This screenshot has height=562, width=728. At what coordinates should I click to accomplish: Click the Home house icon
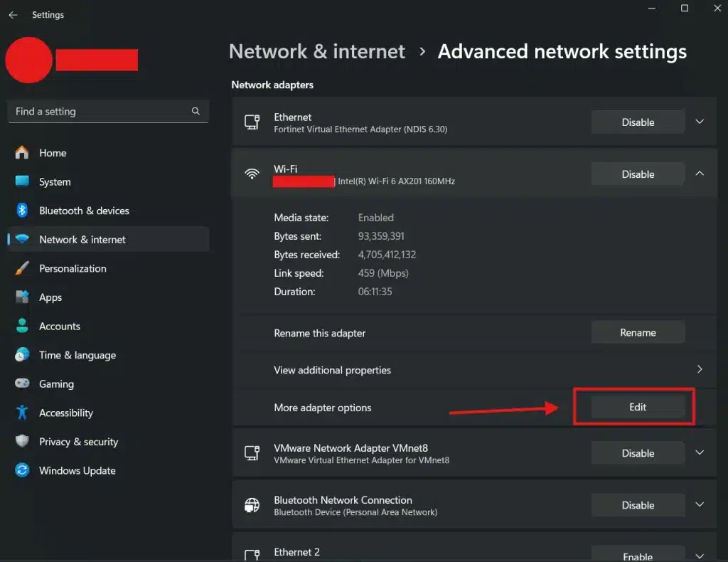pos(22,152)
